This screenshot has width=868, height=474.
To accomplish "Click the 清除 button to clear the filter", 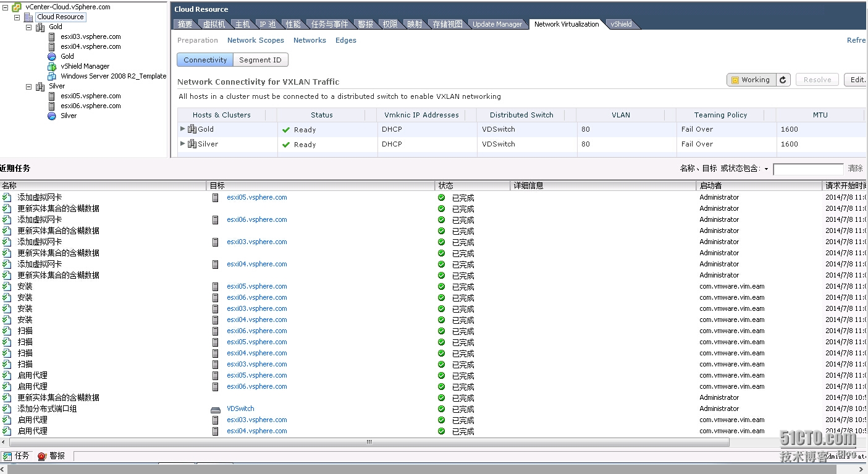I will pos(855,169).
